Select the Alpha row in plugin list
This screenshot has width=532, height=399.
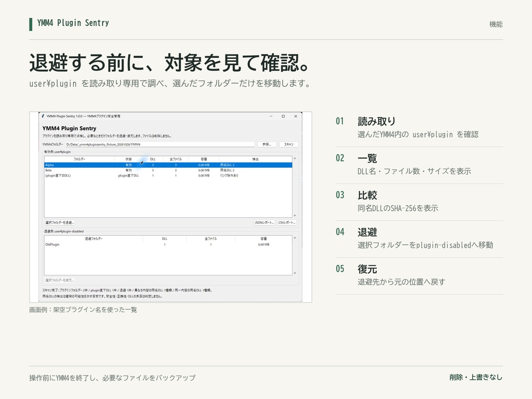(168, 165)
